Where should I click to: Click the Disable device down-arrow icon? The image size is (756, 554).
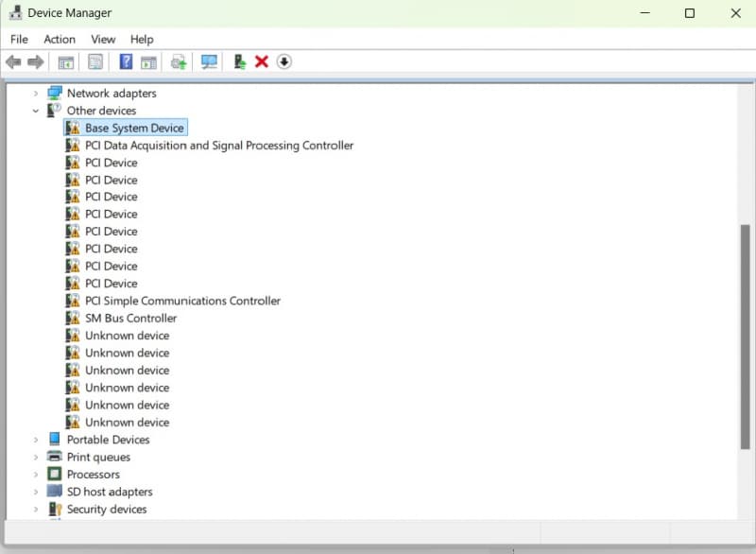[x=284, y=62]
